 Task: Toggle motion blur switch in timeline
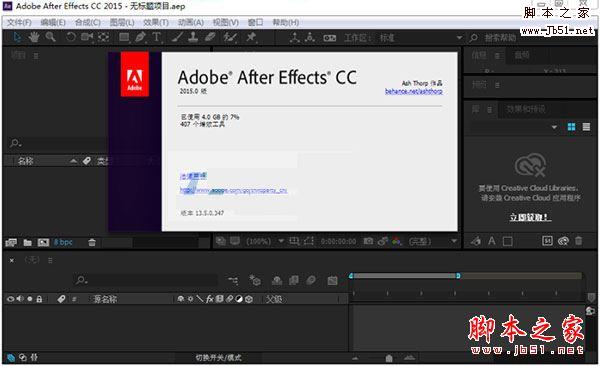coord(311,281)
